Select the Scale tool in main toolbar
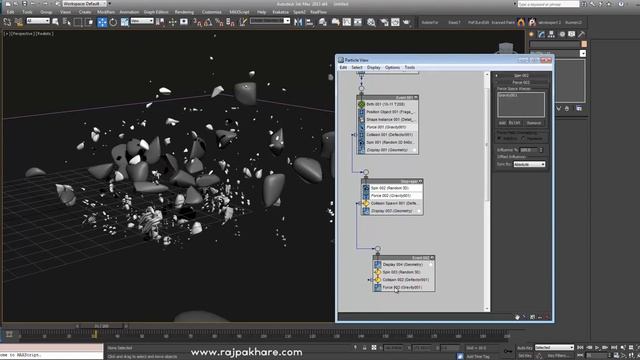640x360 pixels. tap(124, 22)
